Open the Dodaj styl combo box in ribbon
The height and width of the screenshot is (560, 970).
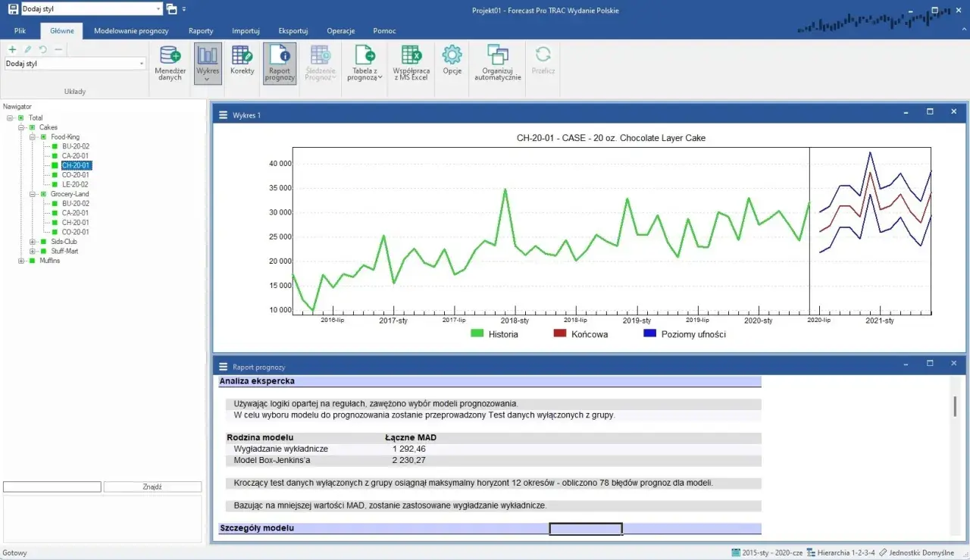[x=75, y=64]
